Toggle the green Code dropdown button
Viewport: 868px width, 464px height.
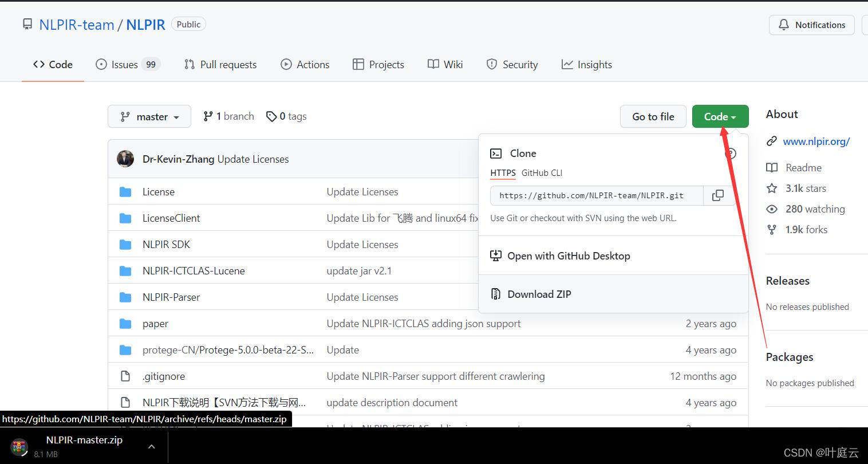(x=720, y=116)
